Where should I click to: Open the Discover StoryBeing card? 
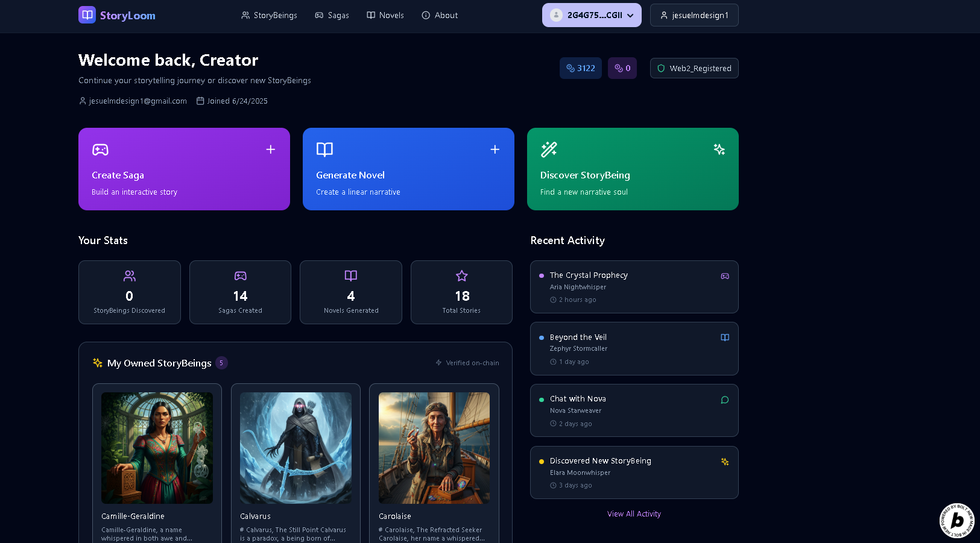pyautogui.click(x=633, y=169)
